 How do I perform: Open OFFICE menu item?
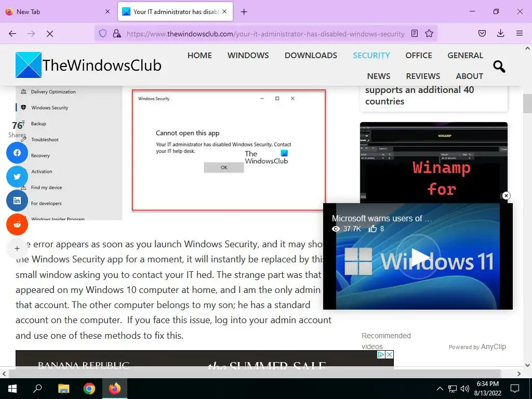[x=419, y=55]
